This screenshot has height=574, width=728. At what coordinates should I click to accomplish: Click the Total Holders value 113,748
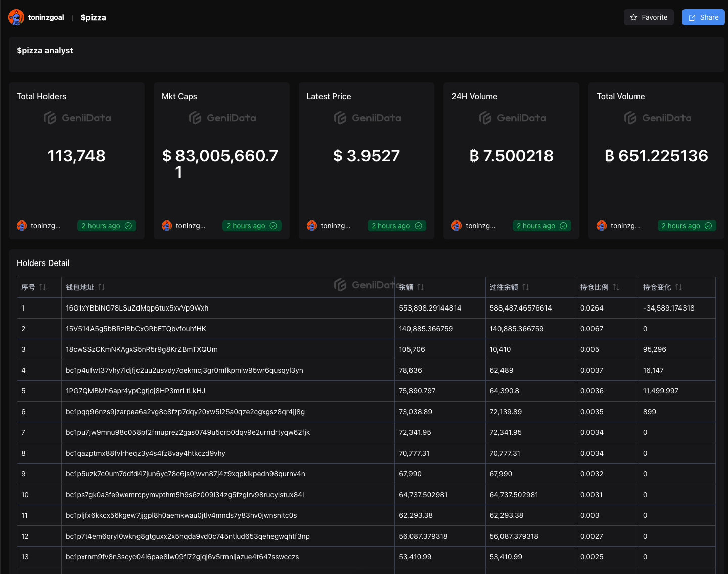[76, 156]
